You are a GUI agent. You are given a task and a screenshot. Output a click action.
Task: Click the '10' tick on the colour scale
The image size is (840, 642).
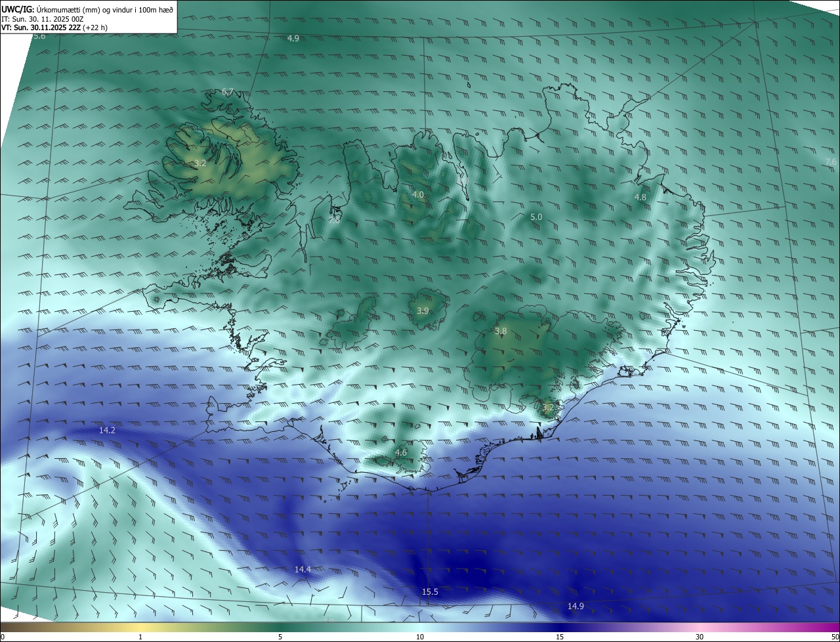coord(420,637)
